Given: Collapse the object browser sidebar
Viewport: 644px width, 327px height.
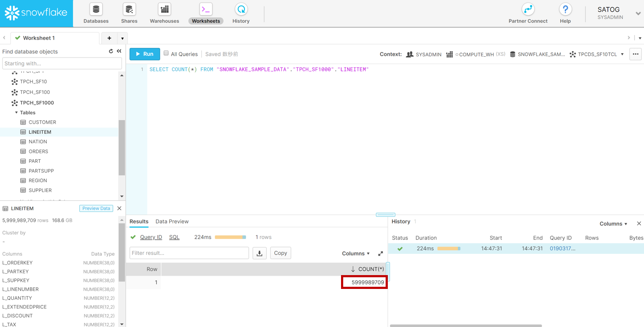Looking at the screenshot, I should pos(119,51).
